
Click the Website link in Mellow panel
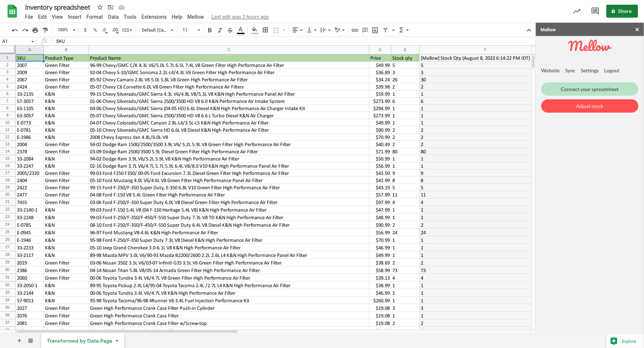[x=550, y=71]
